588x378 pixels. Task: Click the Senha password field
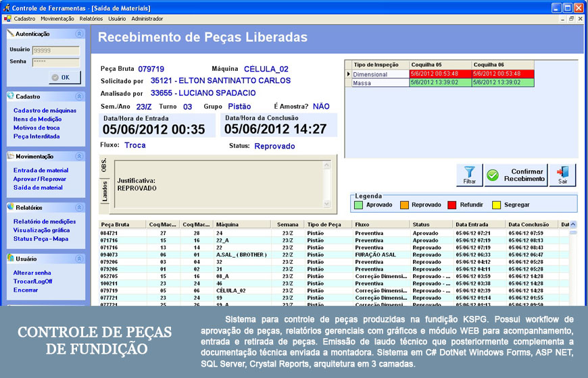(x=56, y=62)
